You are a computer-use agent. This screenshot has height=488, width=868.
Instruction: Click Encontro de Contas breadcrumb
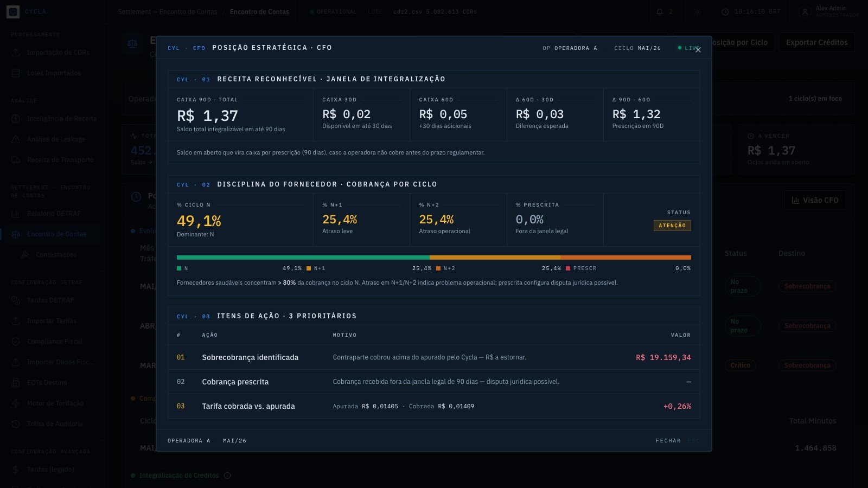(x=259, y=12)
